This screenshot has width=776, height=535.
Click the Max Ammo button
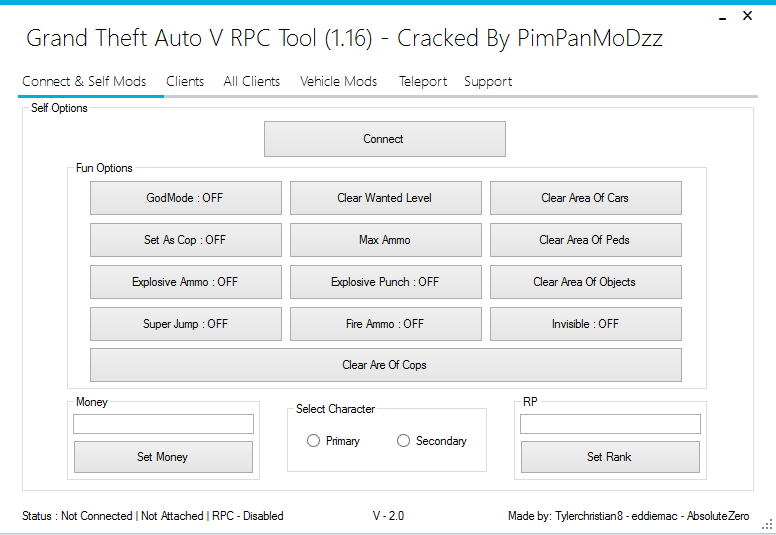tap(386, 240)
